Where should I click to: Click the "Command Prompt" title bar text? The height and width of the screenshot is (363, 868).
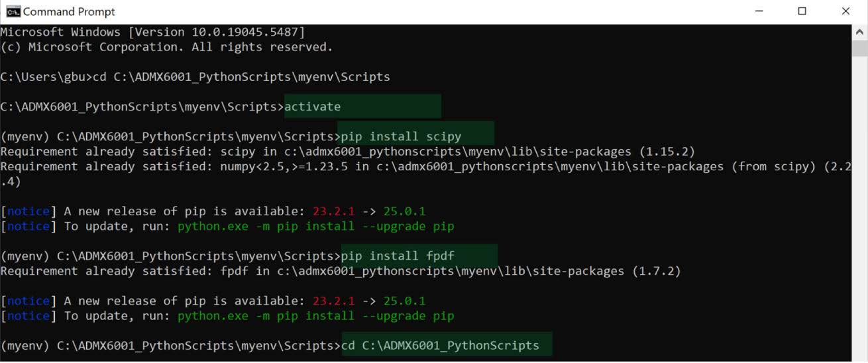pos(69,12)
